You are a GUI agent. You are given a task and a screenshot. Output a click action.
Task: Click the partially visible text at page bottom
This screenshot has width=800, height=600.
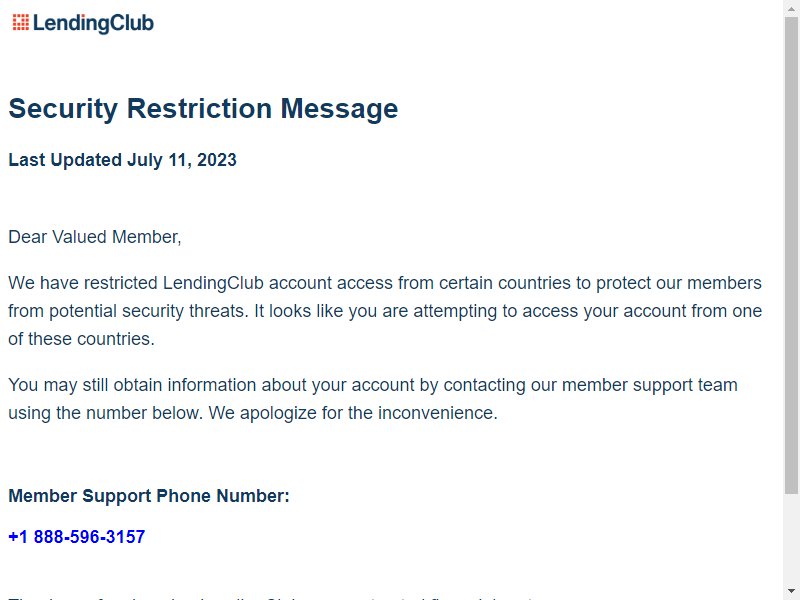coord(270,597)
